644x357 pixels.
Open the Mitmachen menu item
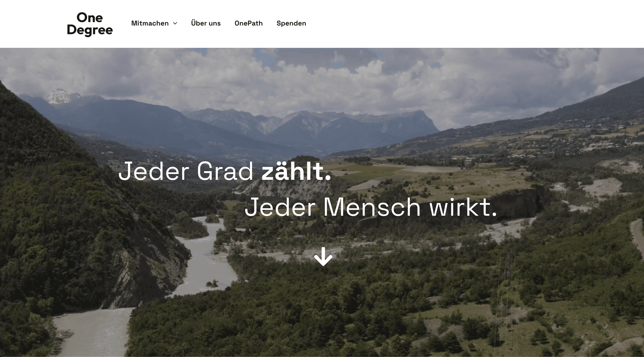[150, 23]
